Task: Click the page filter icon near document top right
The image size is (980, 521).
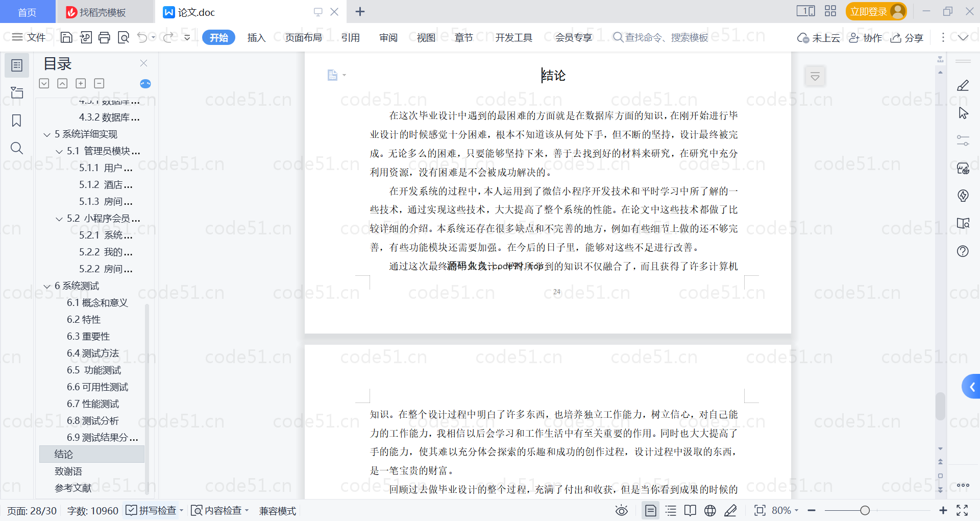Action: pyautogui.click(x=815, y=77)
